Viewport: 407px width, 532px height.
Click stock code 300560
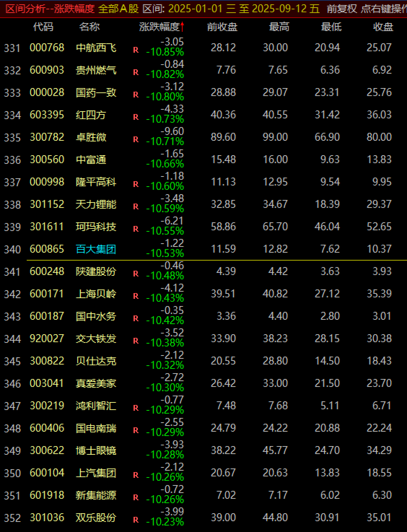[x=47, y=160]
